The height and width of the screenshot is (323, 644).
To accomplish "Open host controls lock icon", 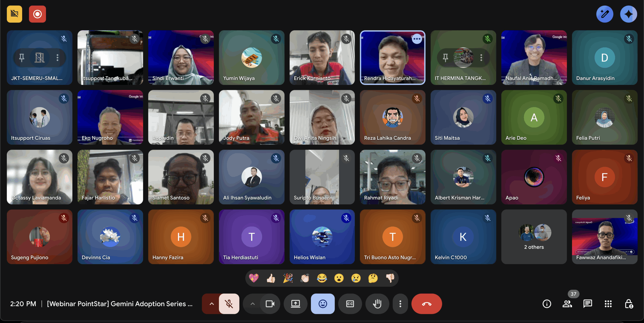I will 629,304.
